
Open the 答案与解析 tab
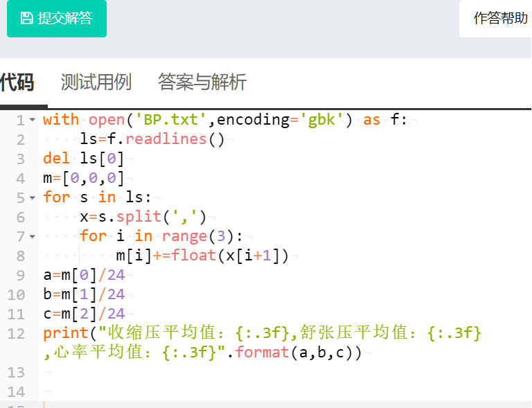click(202, 82)
